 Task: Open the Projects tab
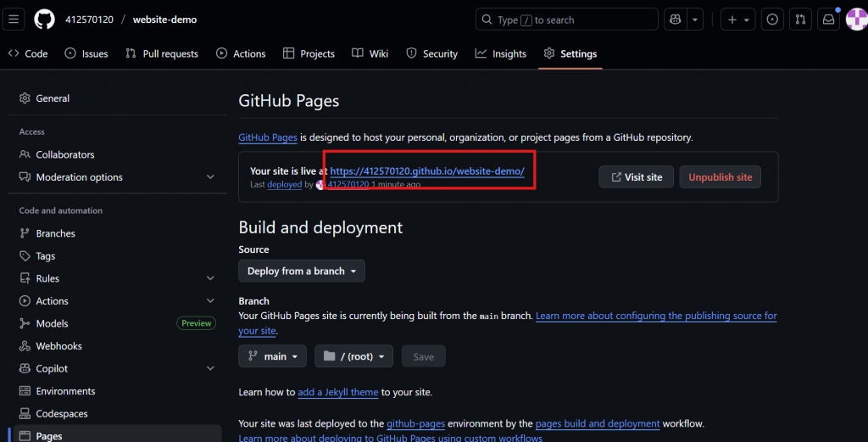click(309, 53)
